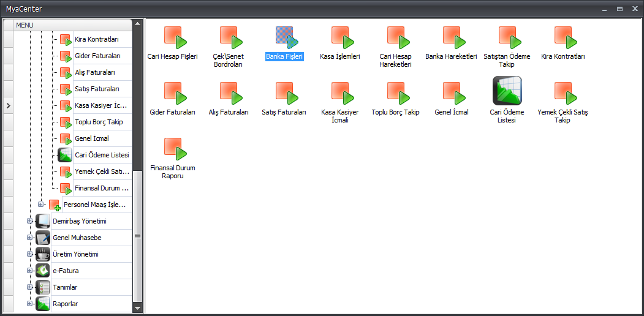644x316 pixels.
Task: Click Banka Fişleri highlighted label
Action: 285,56
